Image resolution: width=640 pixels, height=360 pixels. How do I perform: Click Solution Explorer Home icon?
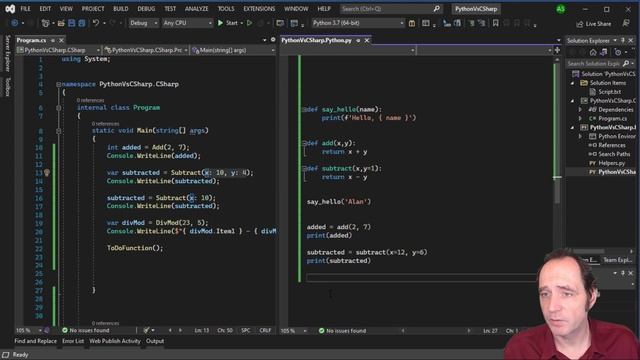[593, 52]
